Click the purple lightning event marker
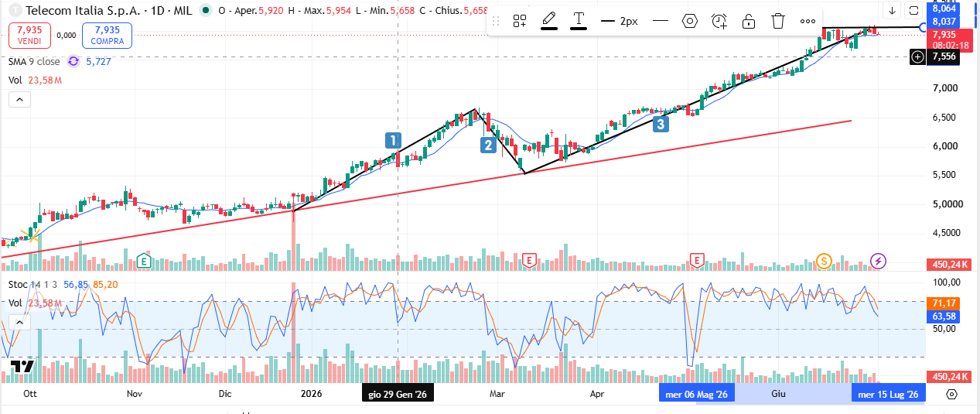Screen dimensions: 980x414 pyautogui.click(x=879, y=261)
